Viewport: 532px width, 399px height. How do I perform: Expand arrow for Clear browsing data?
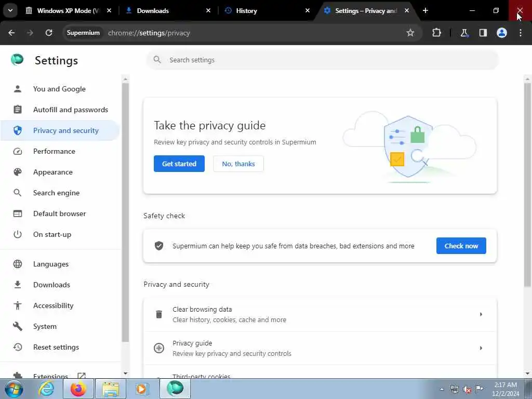point(481,314)
